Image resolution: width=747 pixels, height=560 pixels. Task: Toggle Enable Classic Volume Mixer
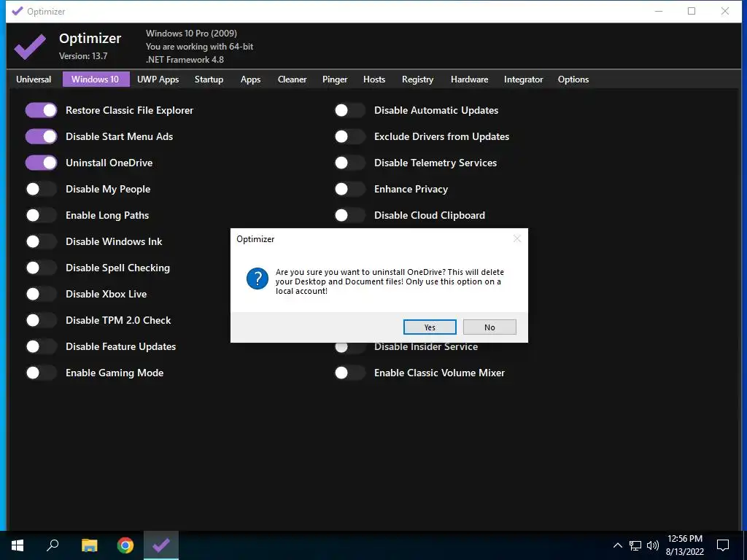349,373
